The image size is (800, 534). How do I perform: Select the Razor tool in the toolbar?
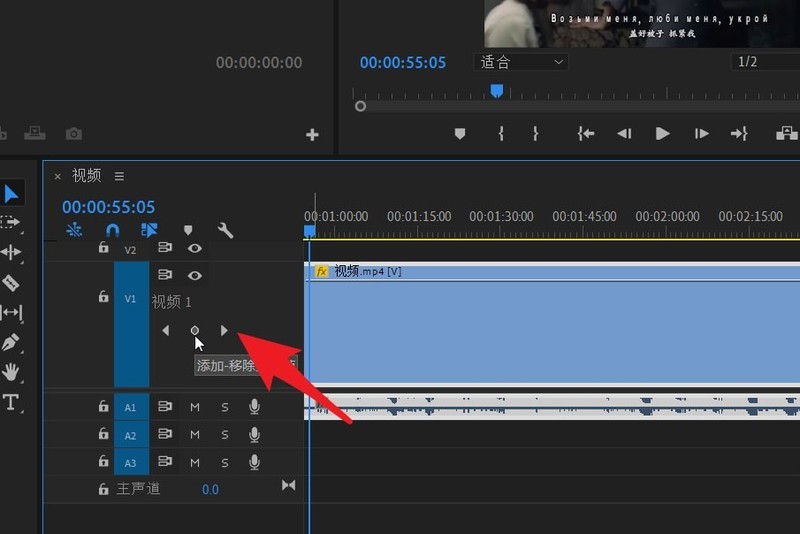pos(11,283)
